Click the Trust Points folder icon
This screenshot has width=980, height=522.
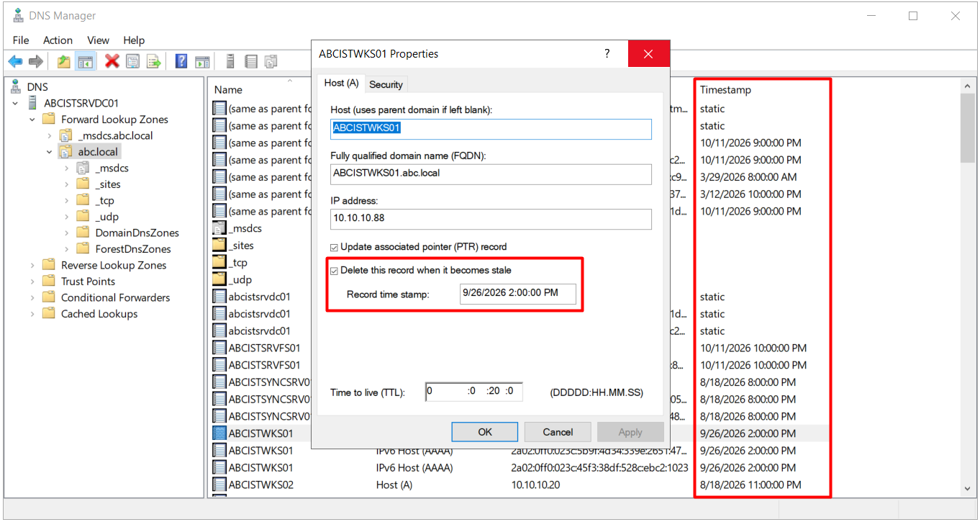[x=49, y=281]
